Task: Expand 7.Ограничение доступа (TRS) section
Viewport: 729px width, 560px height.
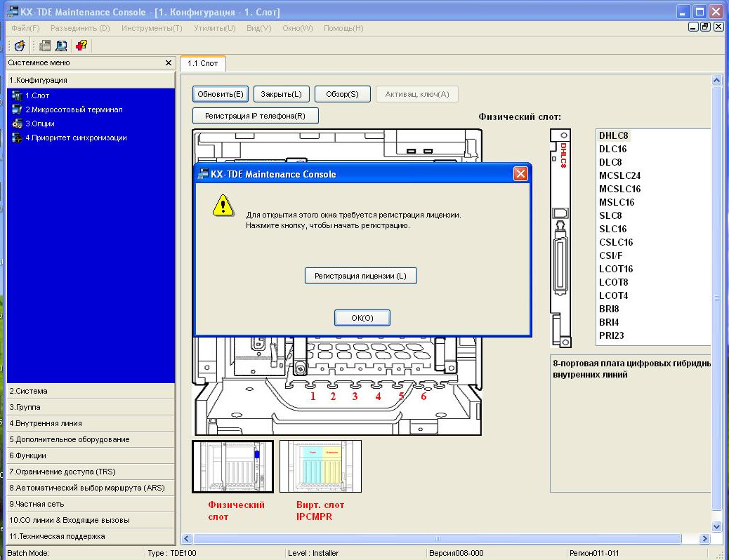Action: tap(91, 472)
